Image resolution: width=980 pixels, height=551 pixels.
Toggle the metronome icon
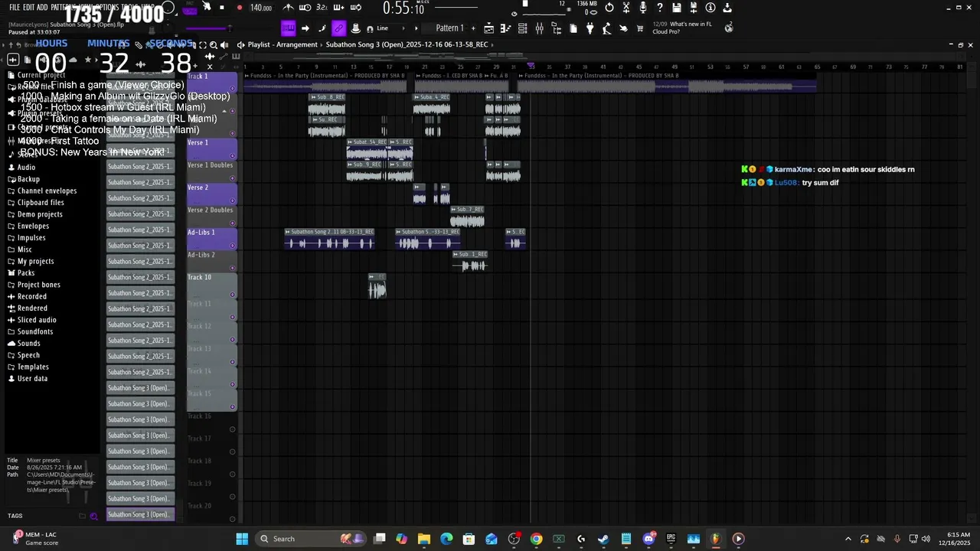coord(288,8)
